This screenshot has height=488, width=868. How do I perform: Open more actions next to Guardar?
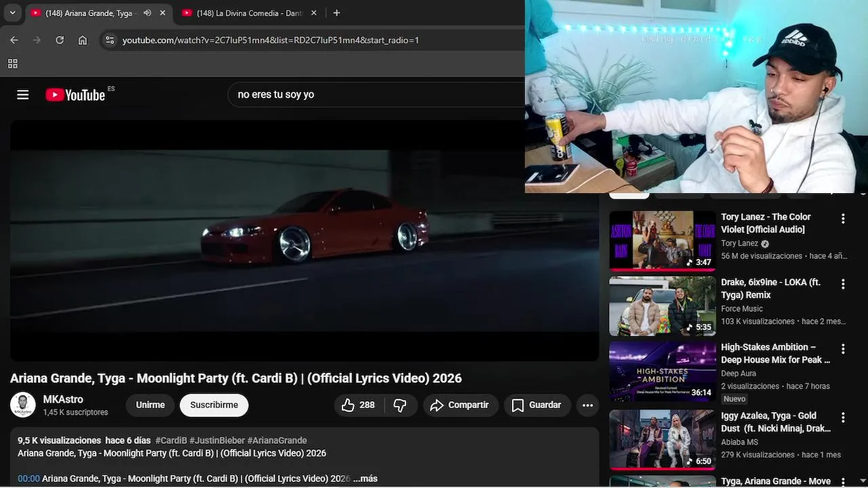click(x=588, y=405)
